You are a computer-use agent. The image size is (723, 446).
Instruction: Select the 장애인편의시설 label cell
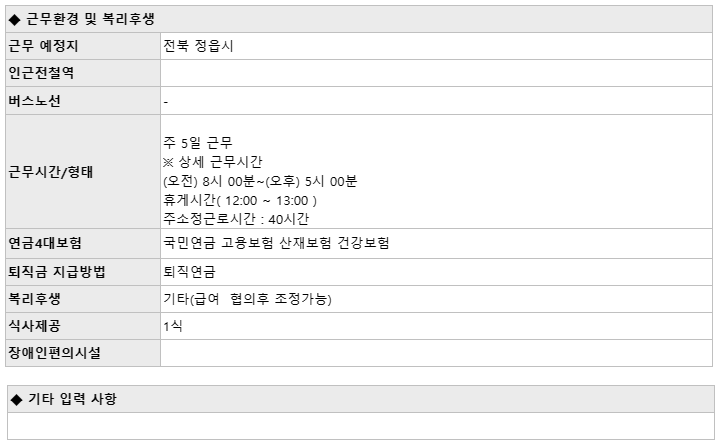[x=83, y=353]
